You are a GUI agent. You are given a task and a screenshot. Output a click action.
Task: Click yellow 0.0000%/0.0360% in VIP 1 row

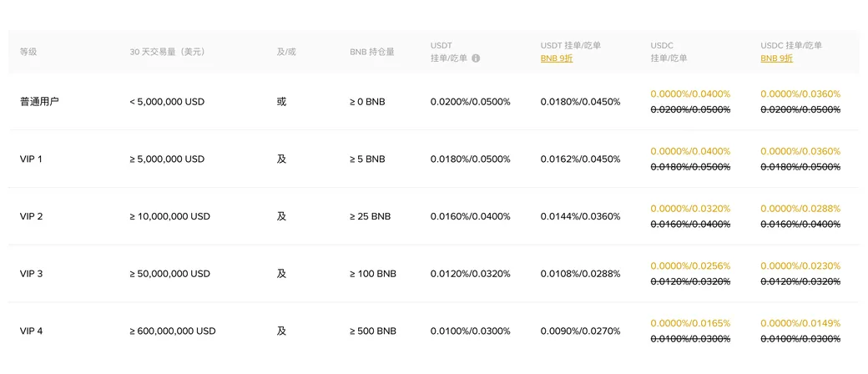800,151
